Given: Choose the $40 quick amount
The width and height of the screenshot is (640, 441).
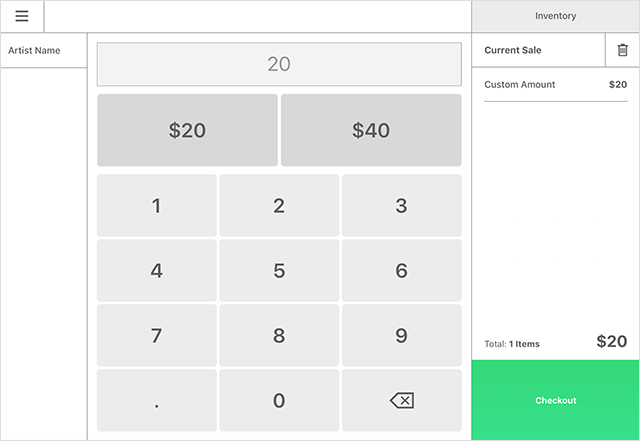Looking at the screenshot, I should 371,130.
